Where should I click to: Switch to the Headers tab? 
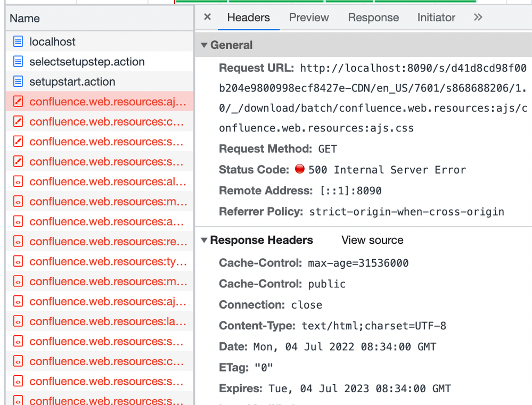coord(249,18)
